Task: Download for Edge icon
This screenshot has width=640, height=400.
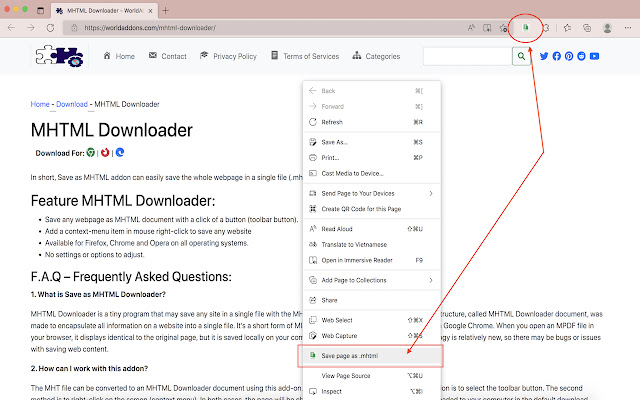Action: [x=120, y=152]
